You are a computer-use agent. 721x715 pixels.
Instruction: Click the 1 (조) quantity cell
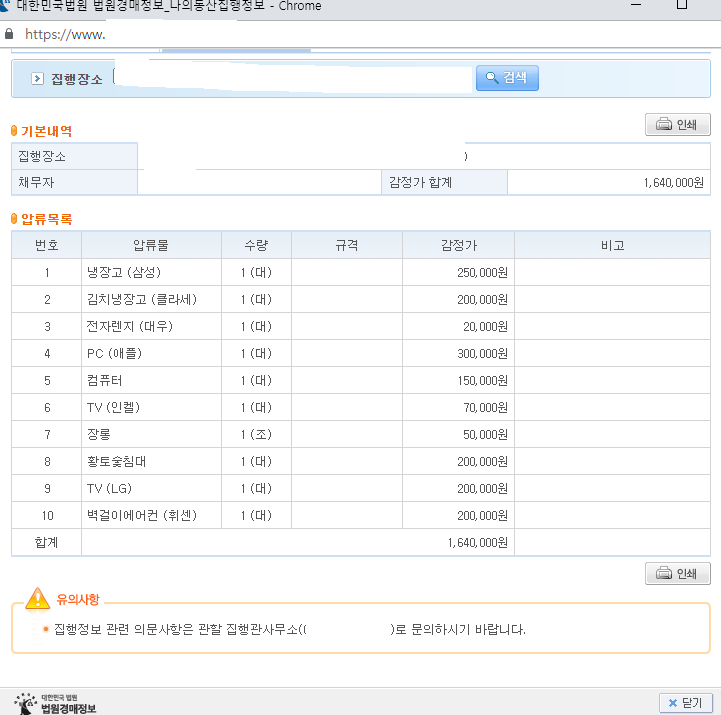coord(256,435)
